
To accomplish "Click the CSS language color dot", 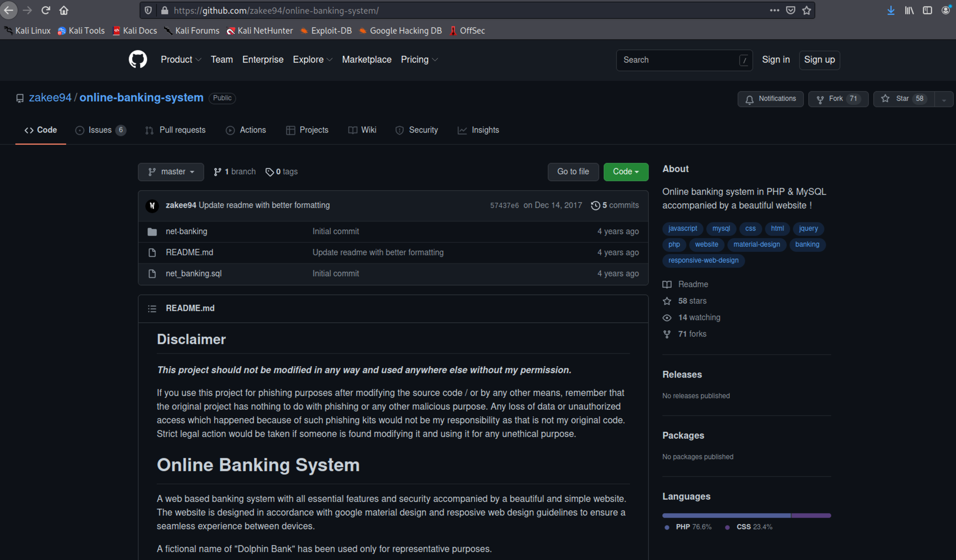I will pos(727,528).
